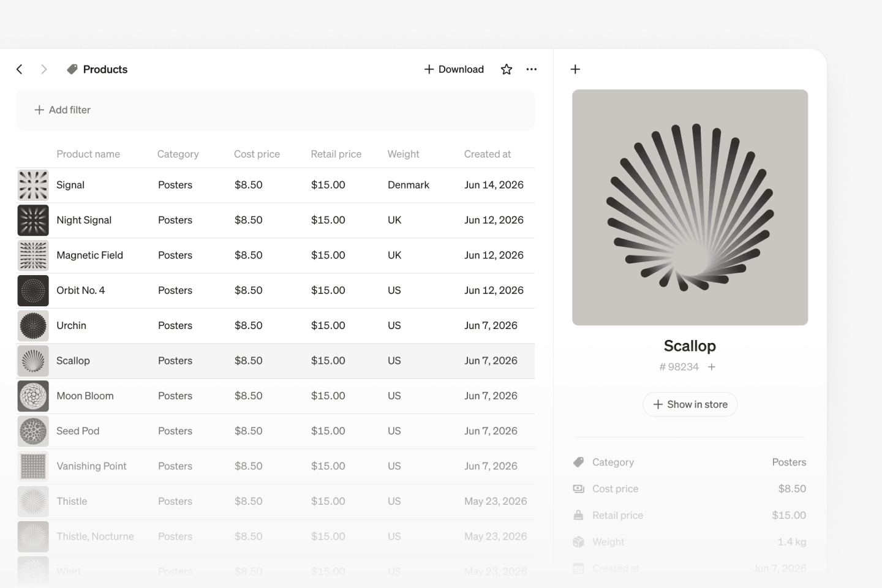Screen dimensions: 882x588
Task: Select the Vanishing Point product name
Action: (x=91, y=466)
